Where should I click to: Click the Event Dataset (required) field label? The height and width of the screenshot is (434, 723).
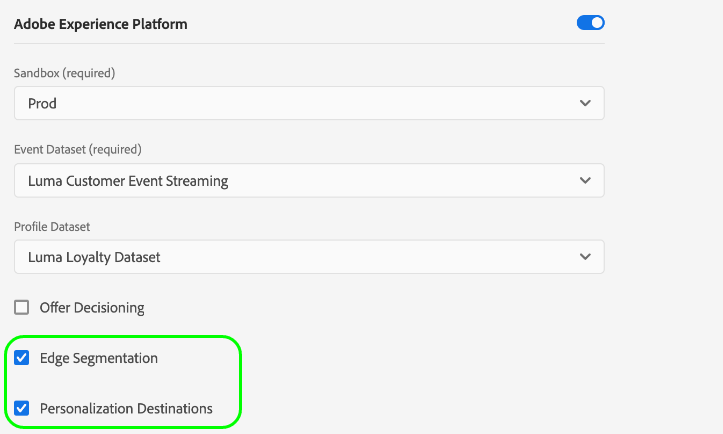78,150
